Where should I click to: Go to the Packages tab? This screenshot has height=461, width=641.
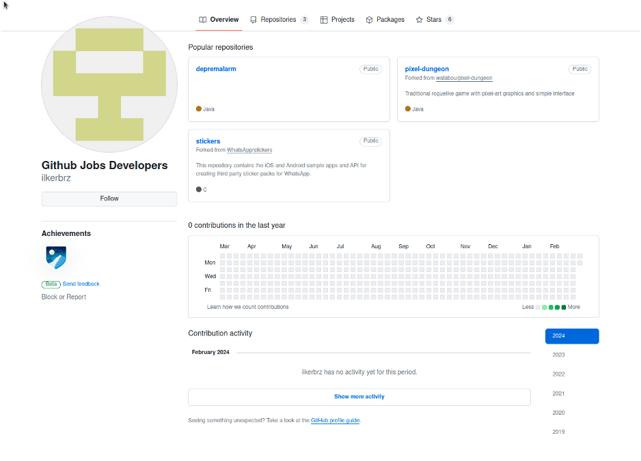point(385,20)
